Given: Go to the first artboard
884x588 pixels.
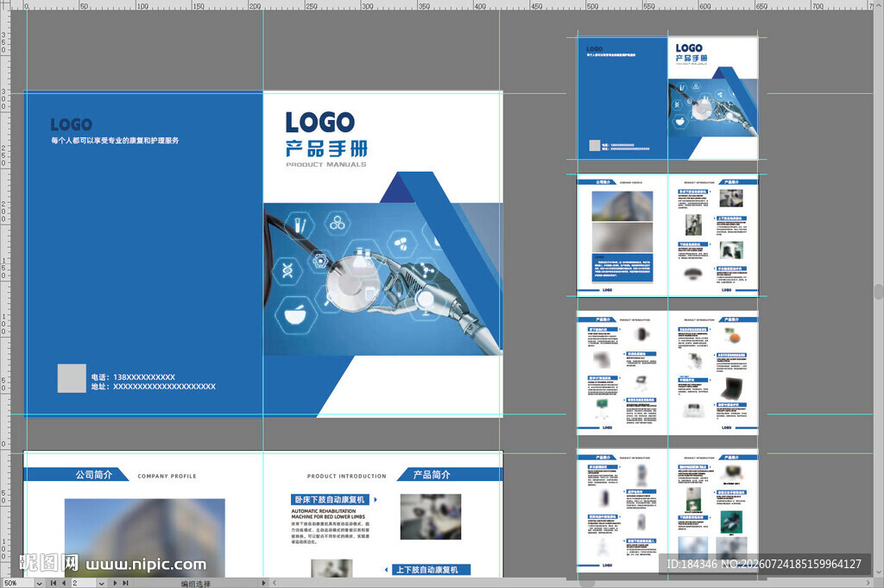Looking at the screenshot, I should pyautogui.click(x=54, y=583).
